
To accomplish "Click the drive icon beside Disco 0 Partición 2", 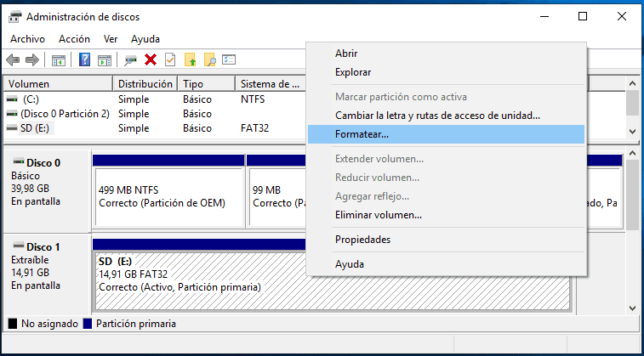I will (12, 114).
